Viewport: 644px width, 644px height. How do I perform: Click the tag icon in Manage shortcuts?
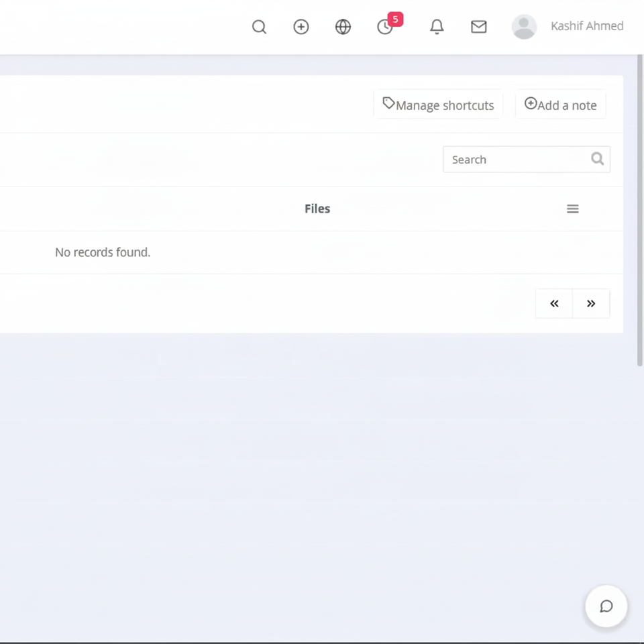[388, 103]
